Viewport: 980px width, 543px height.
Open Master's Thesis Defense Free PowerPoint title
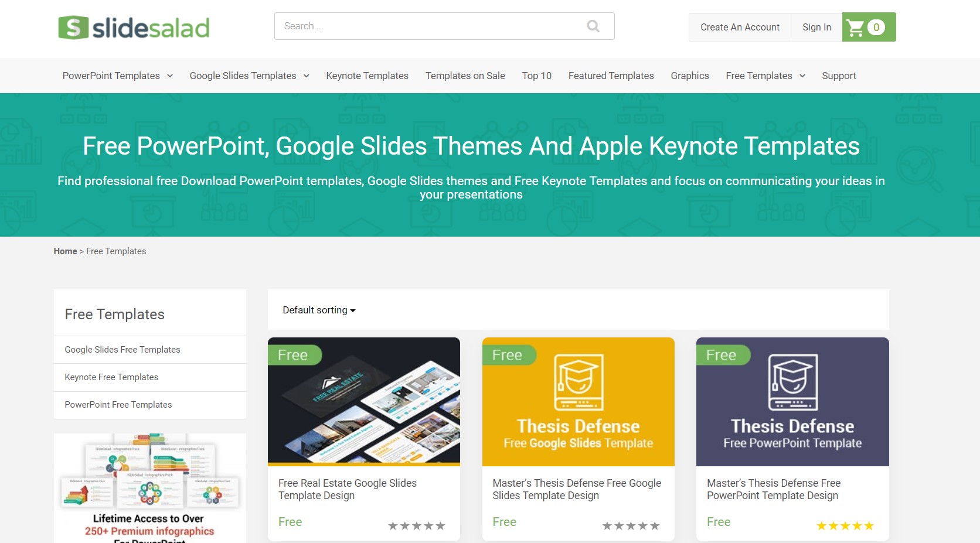(x=774, y=489)
